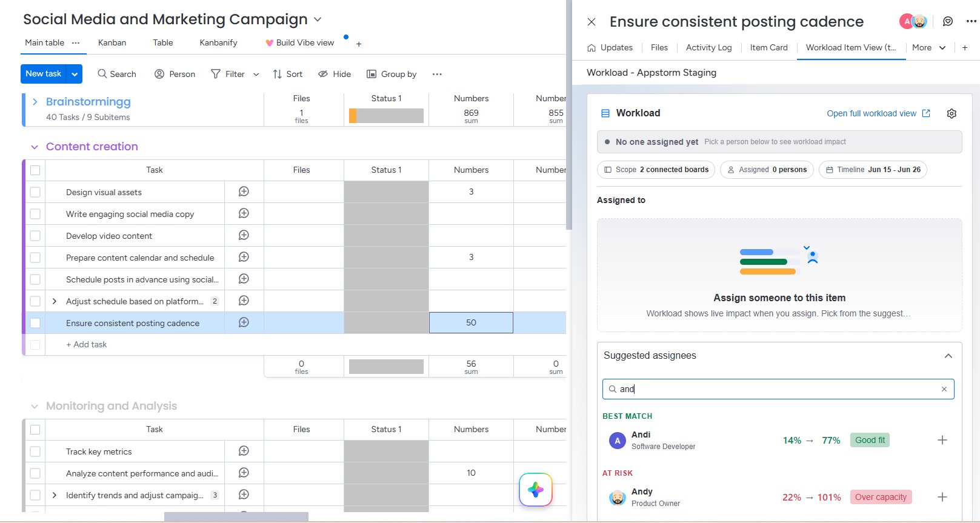This screenshot has height=523, width=980.
Task: Add Andy as assignee with plus icon
Action: click(x=942, y=497)
